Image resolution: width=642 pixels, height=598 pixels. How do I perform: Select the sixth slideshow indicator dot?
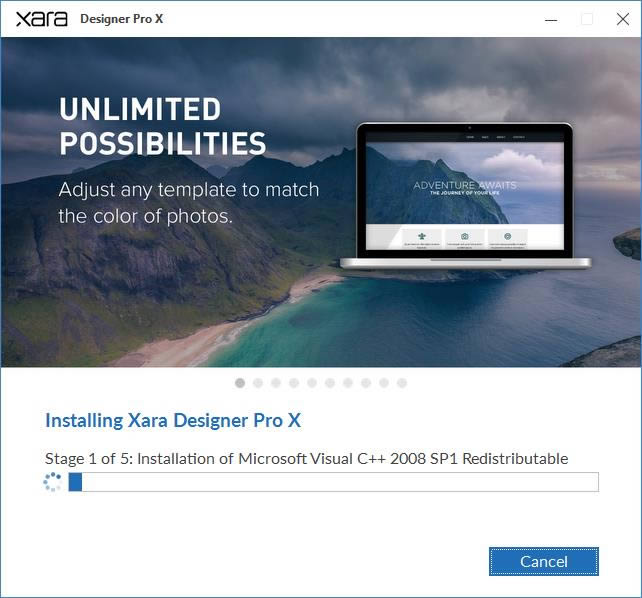tap(330, 383)
